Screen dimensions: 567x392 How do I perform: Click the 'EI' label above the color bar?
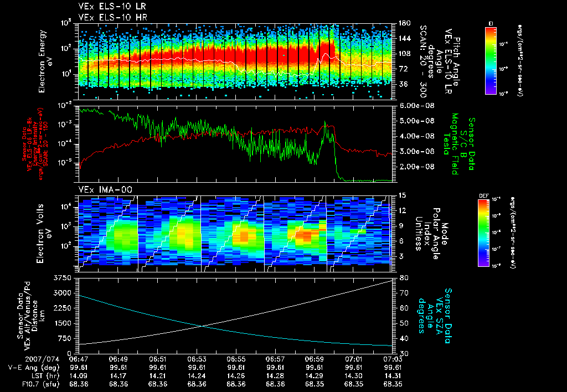point(491,23)
